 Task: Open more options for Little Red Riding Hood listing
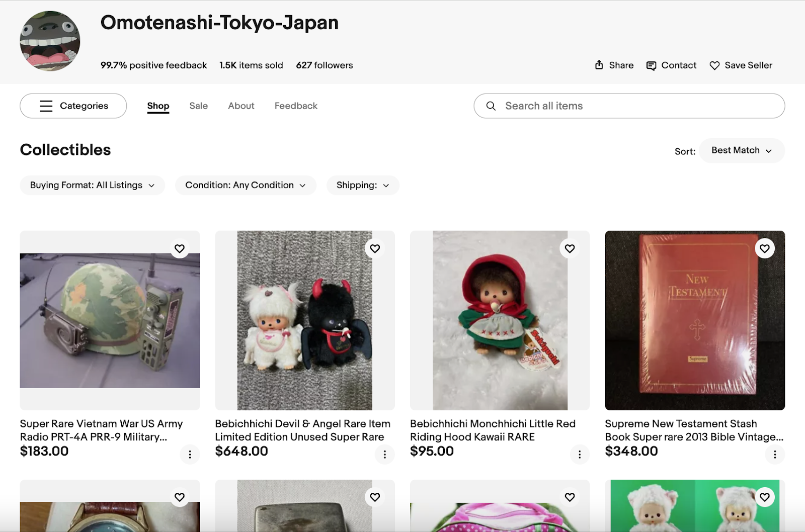point(580,455)
